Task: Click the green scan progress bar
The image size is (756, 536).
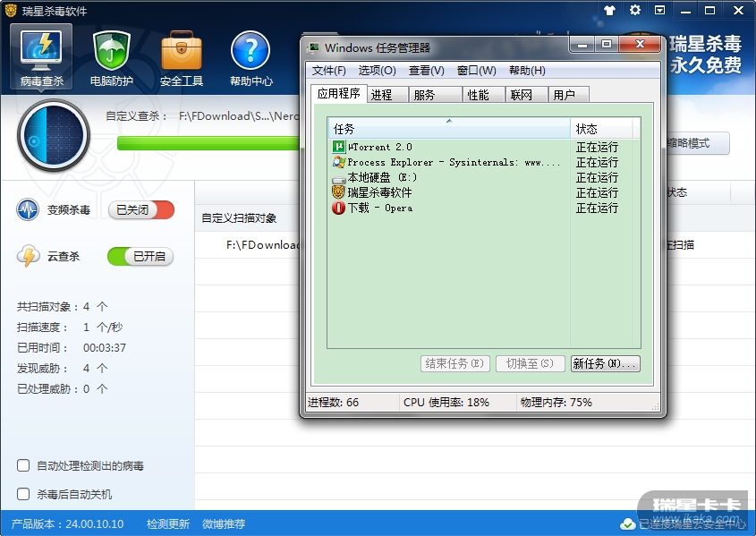Action: (208, 143)
